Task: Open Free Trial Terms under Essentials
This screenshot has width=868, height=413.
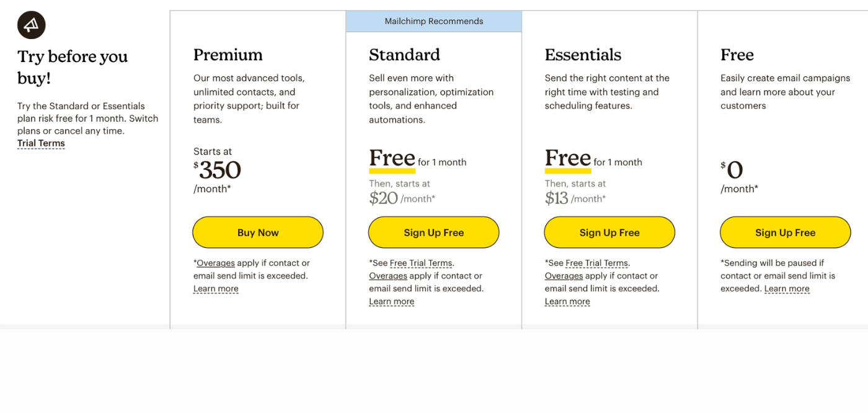Action: pos(597,263)
